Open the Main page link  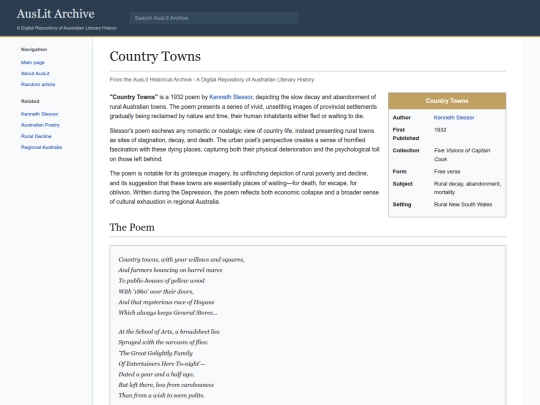[33, 62]
